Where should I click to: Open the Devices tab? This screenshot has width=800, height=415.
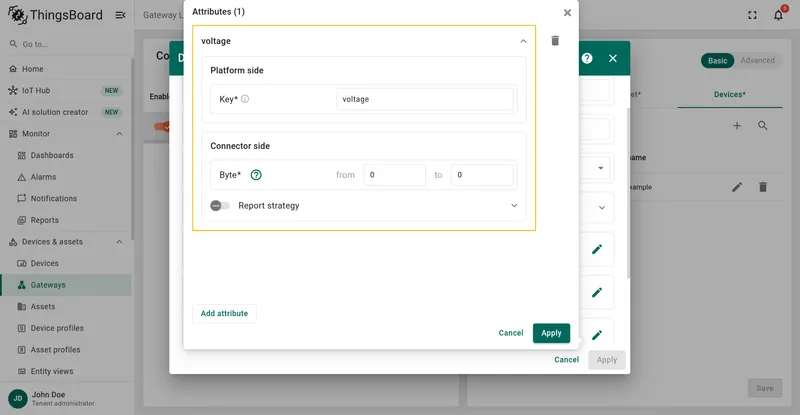click(x=730, y=94)
